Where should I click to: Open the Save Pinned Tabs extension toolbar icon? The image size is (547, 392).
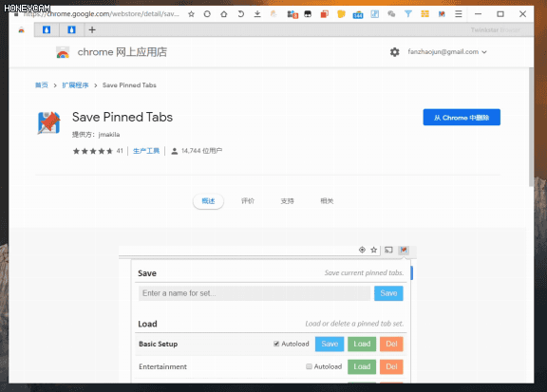tap(442, 14)
